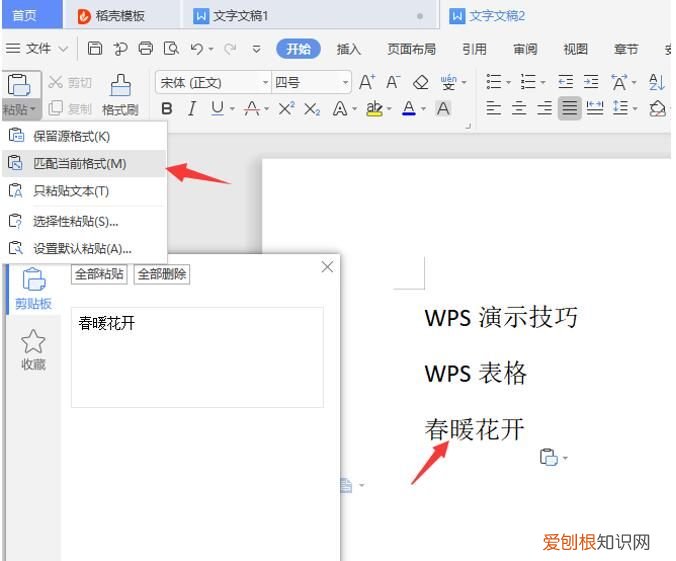Select the Format Painter tool
The height and width of the screenshot is (561, 676).
coord(120,96)
